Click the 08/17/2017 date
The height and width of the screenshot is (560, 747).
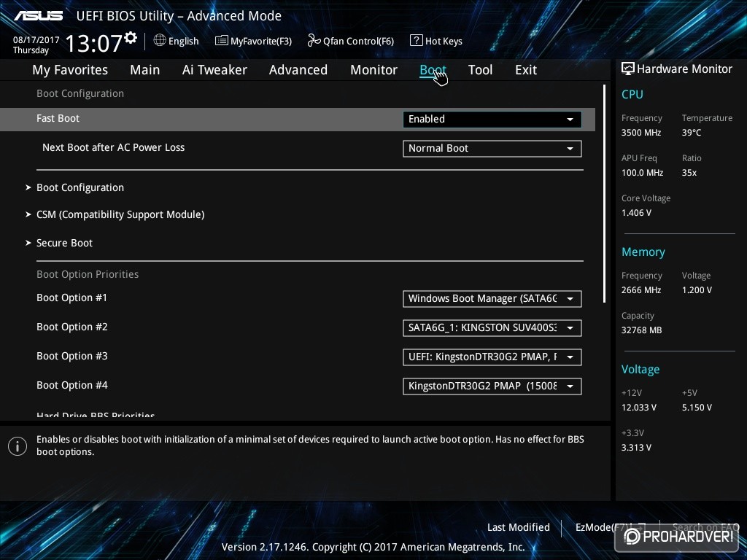click(x=36, y=40)
